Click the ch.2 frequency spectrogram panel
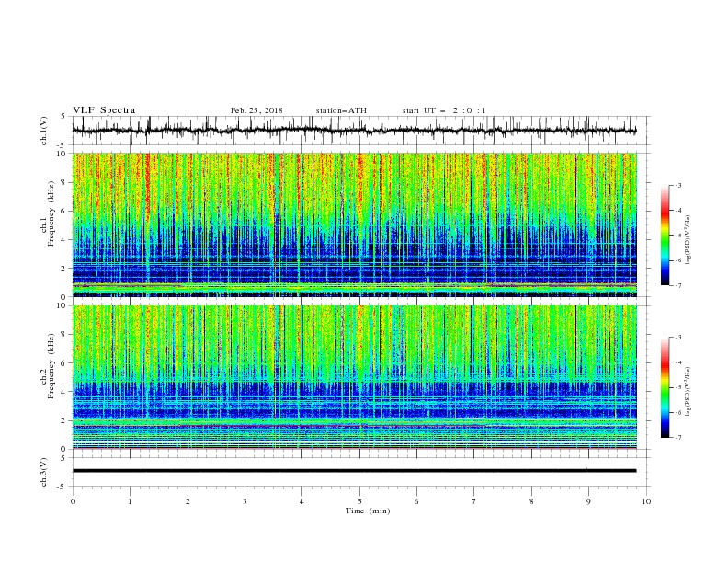The image size is (728, 563). [x=355, y=377]
